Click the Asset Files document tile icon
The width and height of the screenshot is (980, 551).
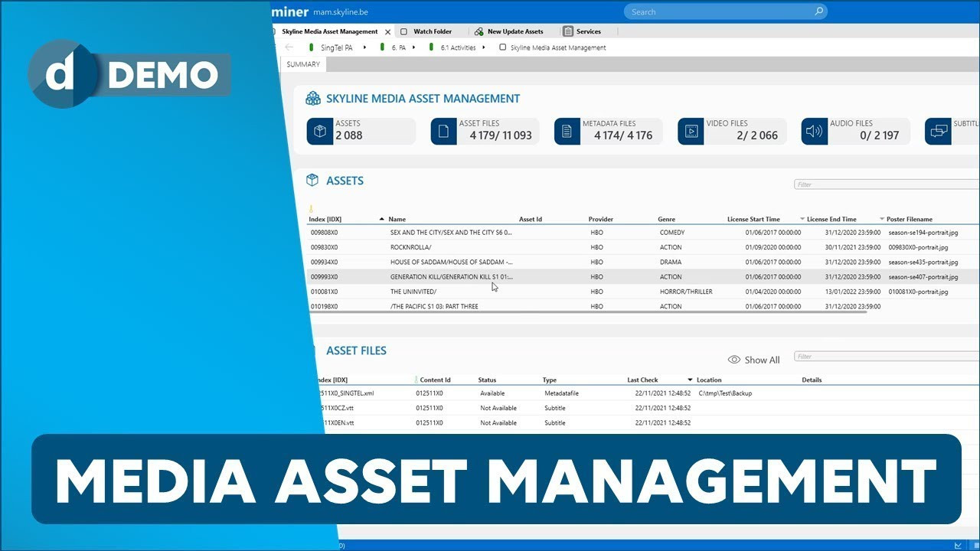[443, 131]
